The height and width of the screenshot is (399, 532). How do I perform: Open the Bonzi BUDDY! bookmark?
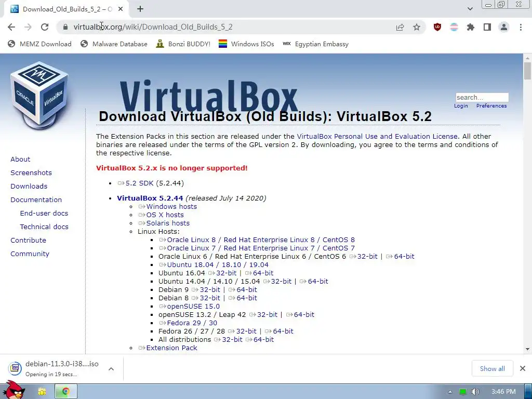[x=183, y=44]
